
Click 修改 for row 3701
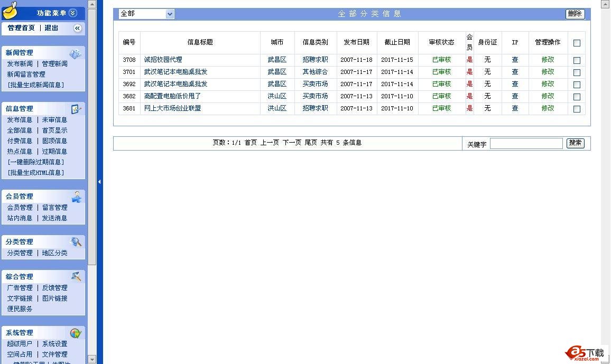click(548, 72)
